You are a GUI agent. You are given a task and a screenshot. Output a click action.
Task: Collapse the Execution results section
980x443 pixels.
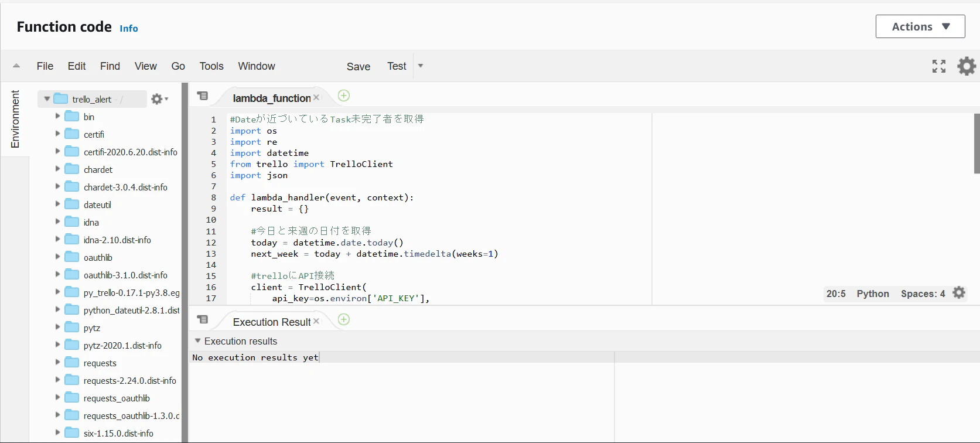pyautogui.click(x=197, y=340)
